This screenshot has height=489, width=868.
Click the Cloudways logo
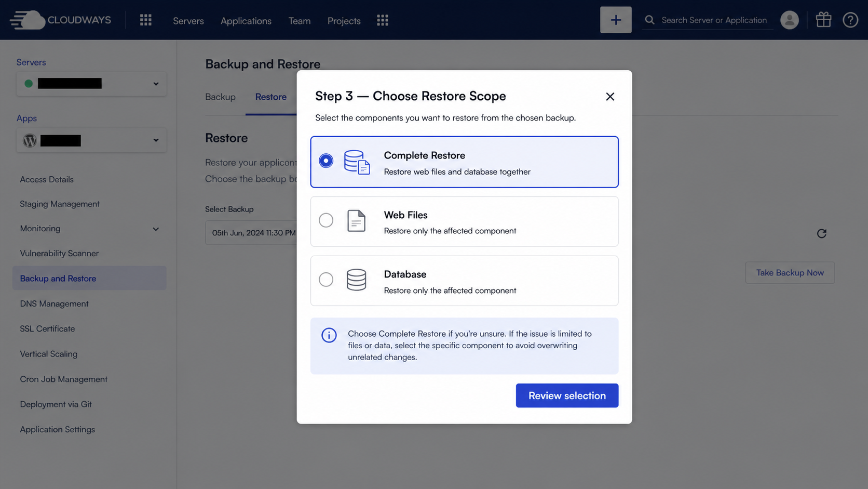tap(60, 20)
